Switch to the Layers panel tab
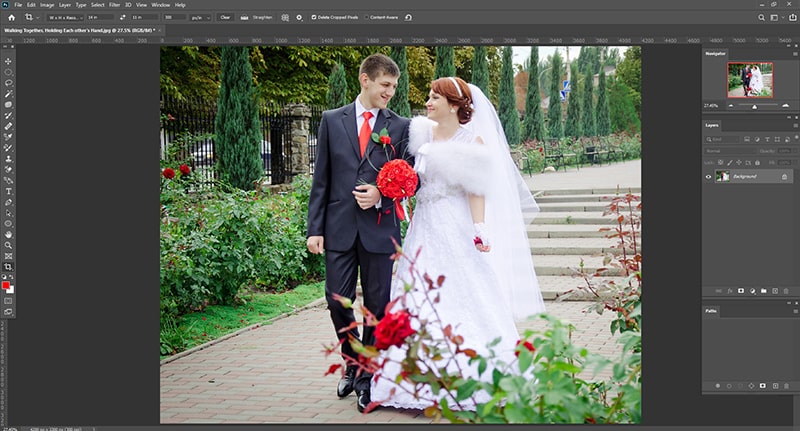 tap(712, 125)
